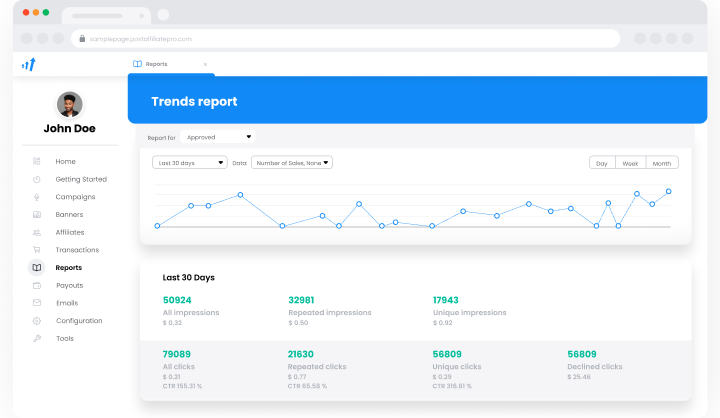Open the Number of Sales data dropdown
The image size is (720, 418).
point(291,162)
